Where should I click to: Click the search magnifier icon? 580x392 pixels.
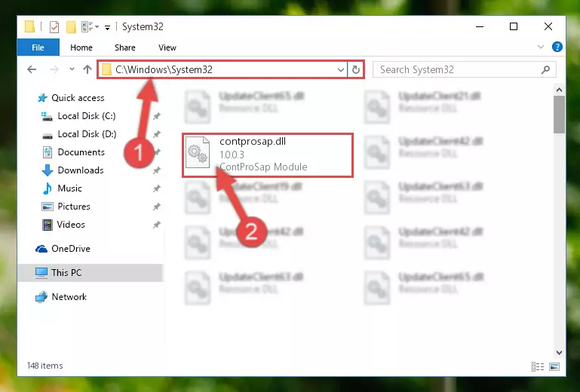[x=545, y=69]
